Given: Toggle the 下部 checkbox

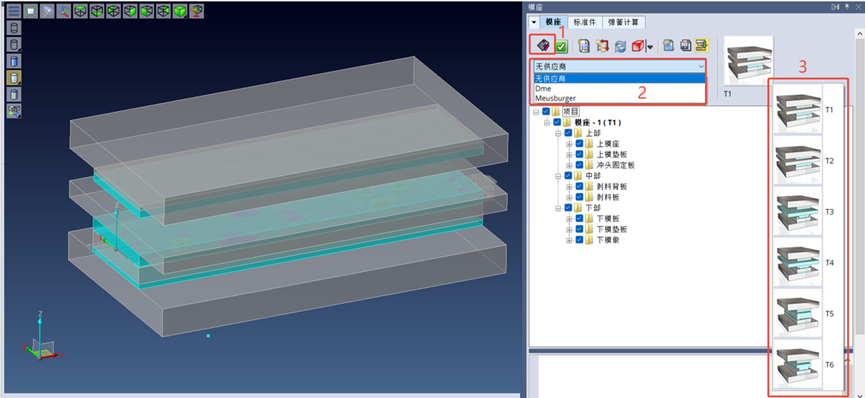Looking at the screenshot, I should tap(568, 208).
